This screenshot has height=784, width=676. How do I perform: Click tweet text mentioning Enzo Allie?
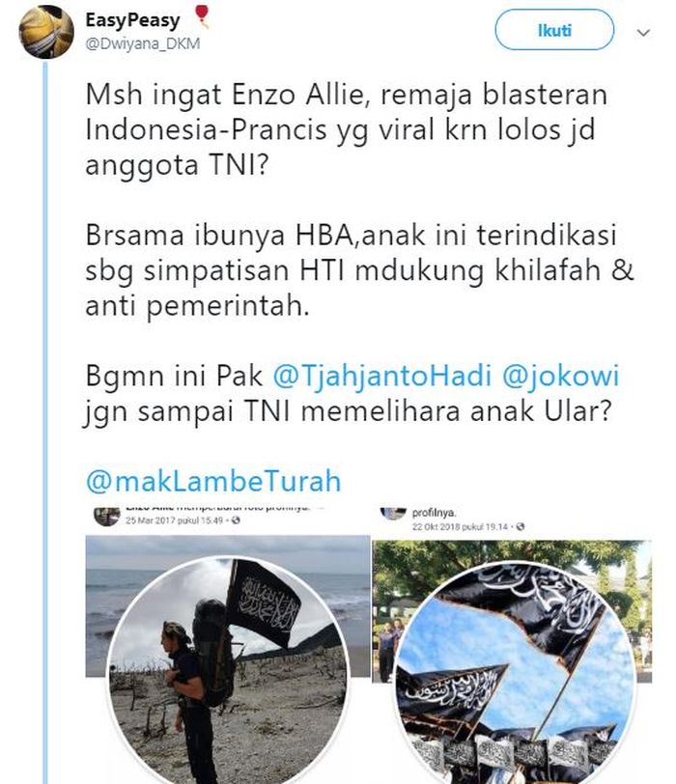click(x=346, y=129)
